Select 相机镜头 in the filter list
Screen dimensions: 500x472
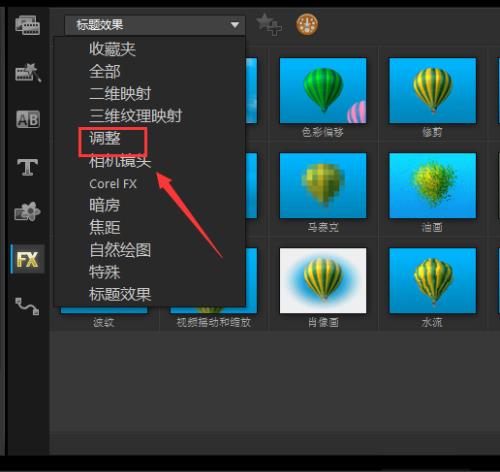point(120,161)
